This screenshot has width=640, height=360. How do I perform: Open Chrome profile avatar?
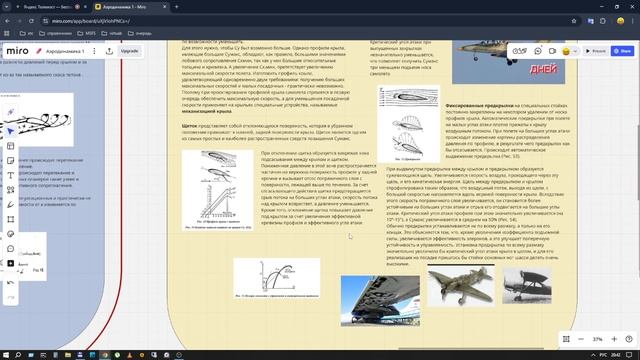620,21
